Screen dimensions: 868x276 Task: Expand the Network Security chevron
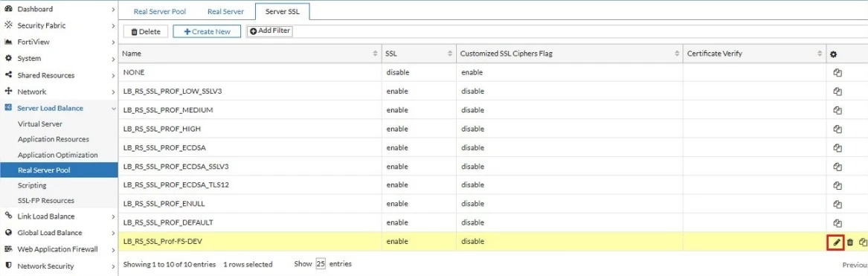tap(113, 266)
